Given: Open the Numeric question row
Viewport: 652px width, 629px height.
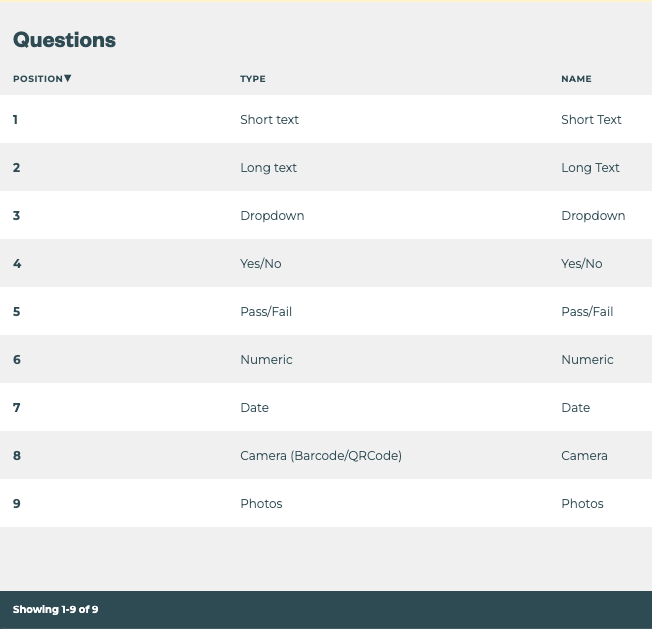Looking at the screenshot, I should 266,360.
